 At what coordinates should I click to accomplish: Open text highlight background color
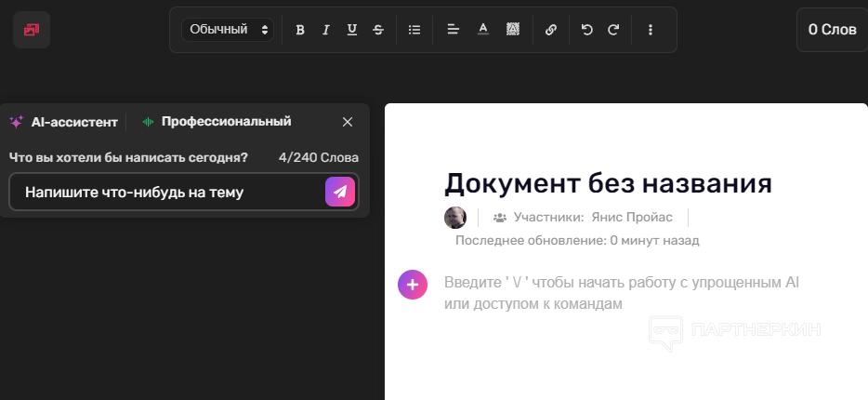(512, 30)
